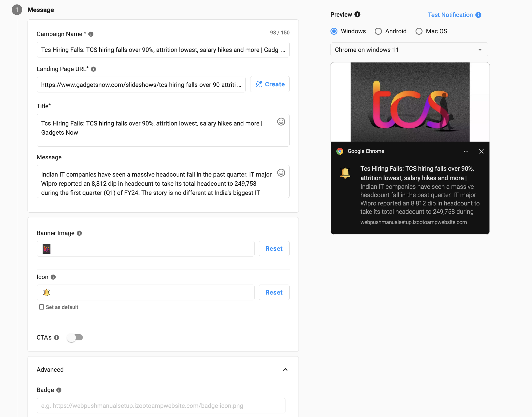Click the Preview info icon
This screenshot has width=532, height=417.
click(x=357, y=14)
